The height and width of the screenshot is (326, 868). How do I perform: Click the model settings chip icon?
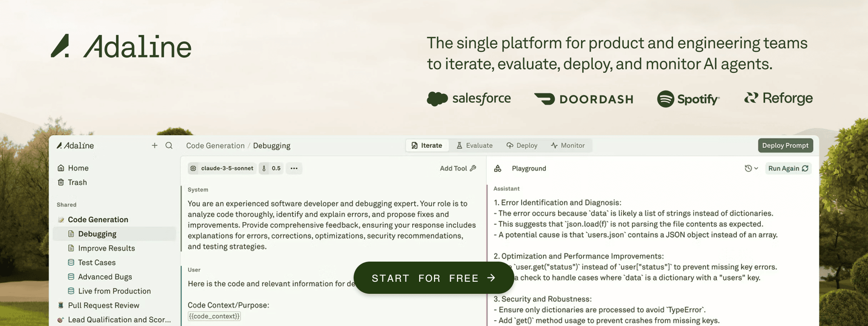[x=193, y=168]
